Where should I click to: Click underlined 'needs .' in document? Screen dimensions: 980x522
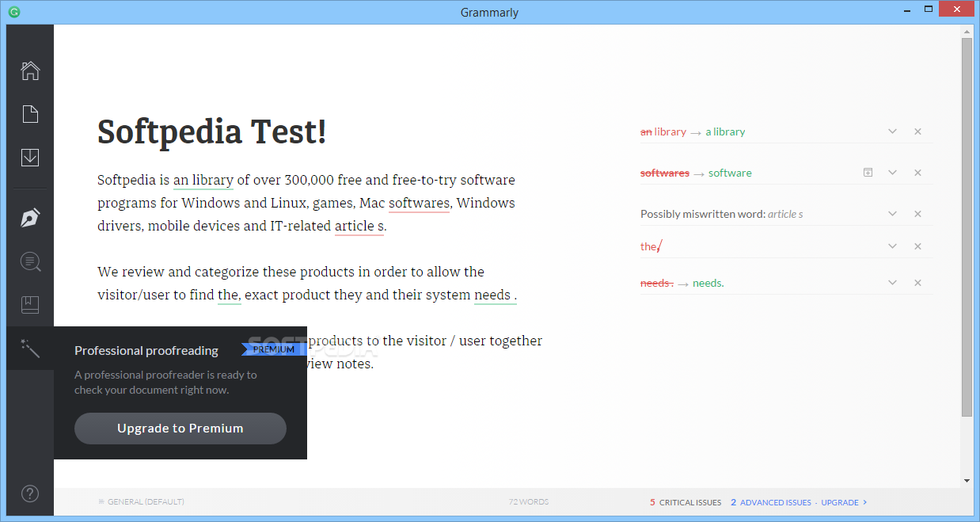coord(495,295)
